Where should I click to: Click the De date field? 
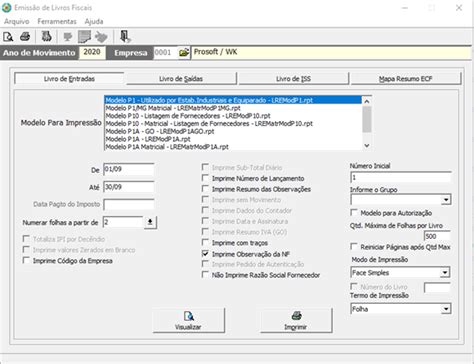(x=129, y=169)
